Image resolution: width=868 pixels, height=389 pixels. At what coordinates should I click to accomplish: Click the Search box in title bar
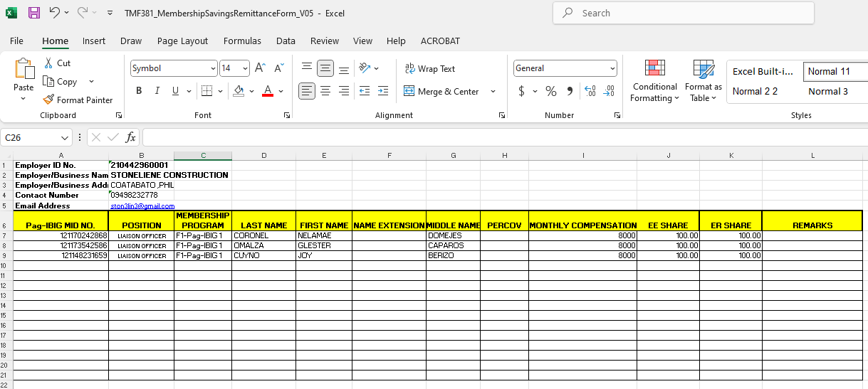click(x=684, y=13)
